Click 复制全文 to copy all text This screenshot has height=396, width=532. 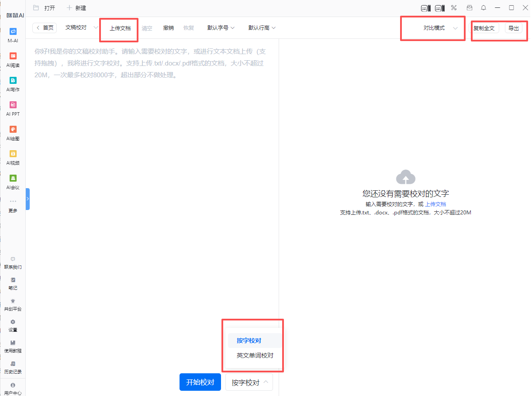click(x=484, y=28)
